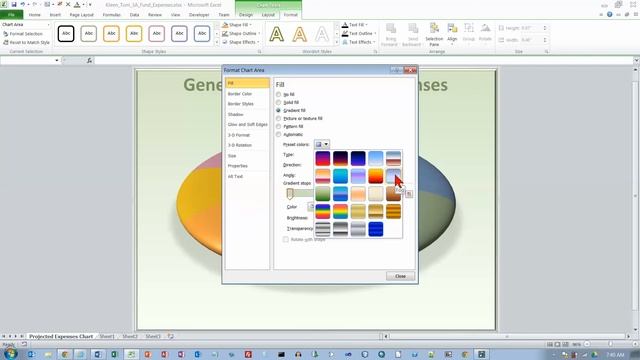Click Reset to Match Style
Screen dimensions: 640x360
(27, 42)
